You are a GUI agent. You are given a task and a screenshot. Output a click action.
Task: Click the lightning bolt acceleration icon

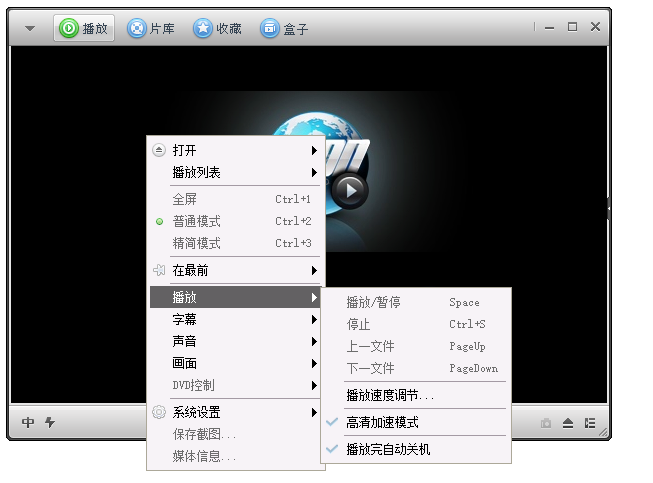50,423
